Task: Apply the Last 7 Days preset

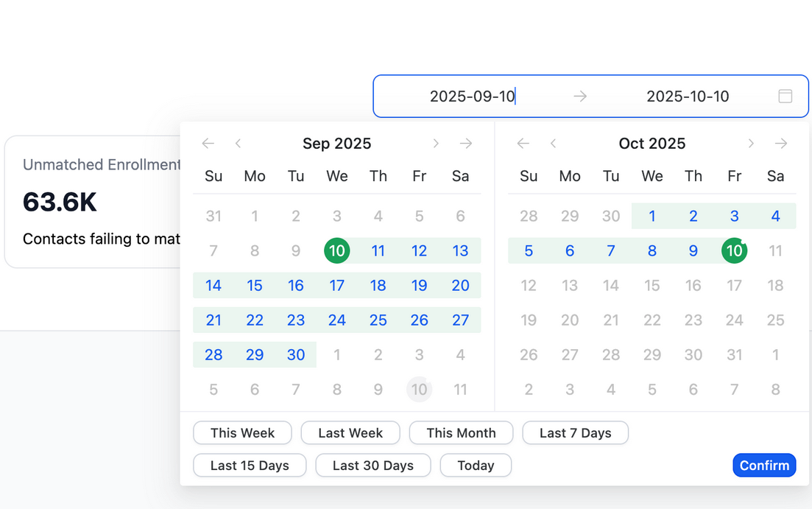Action: [575, 433]
